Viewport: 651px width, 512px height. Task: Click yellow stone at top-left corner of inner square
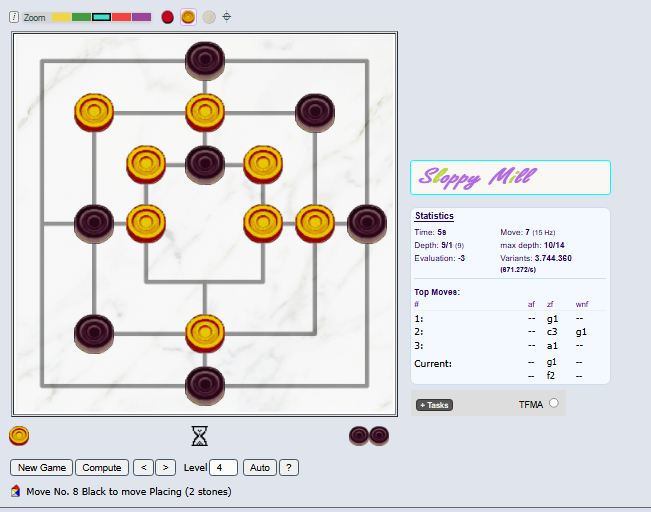coord(146,164)
